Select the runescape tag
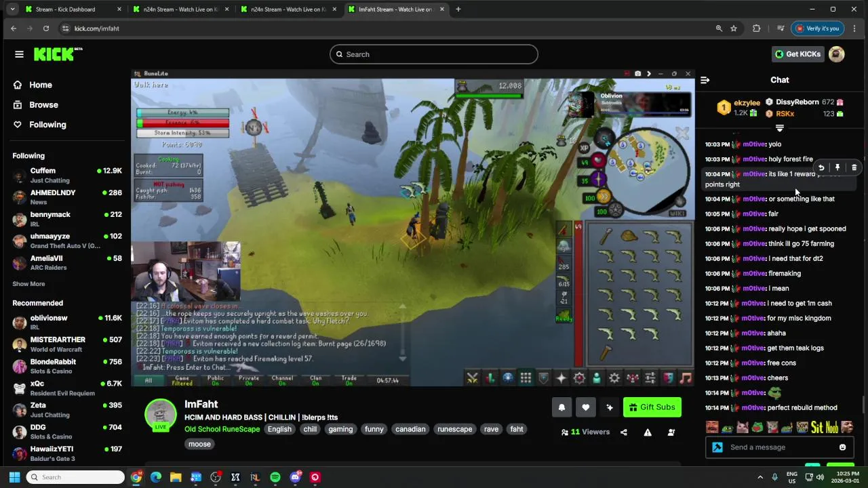The image size is (868, 488). [x=455, y=429]
